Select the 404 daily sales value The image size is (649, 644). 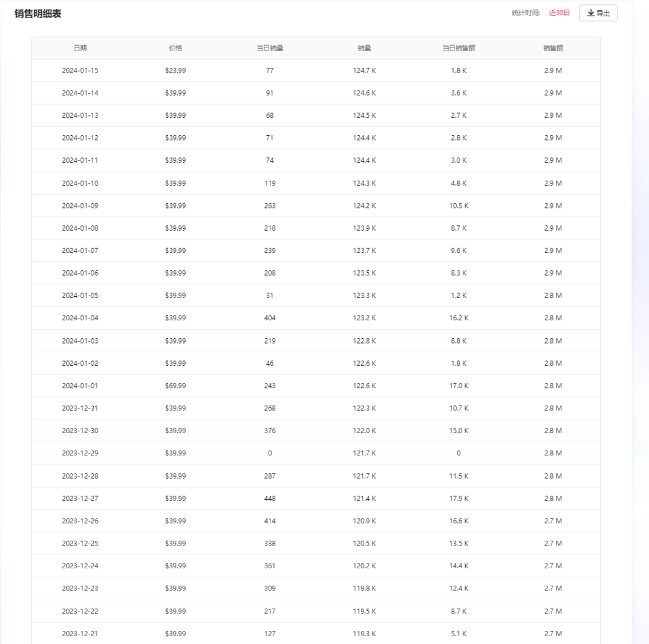[269, 318]
